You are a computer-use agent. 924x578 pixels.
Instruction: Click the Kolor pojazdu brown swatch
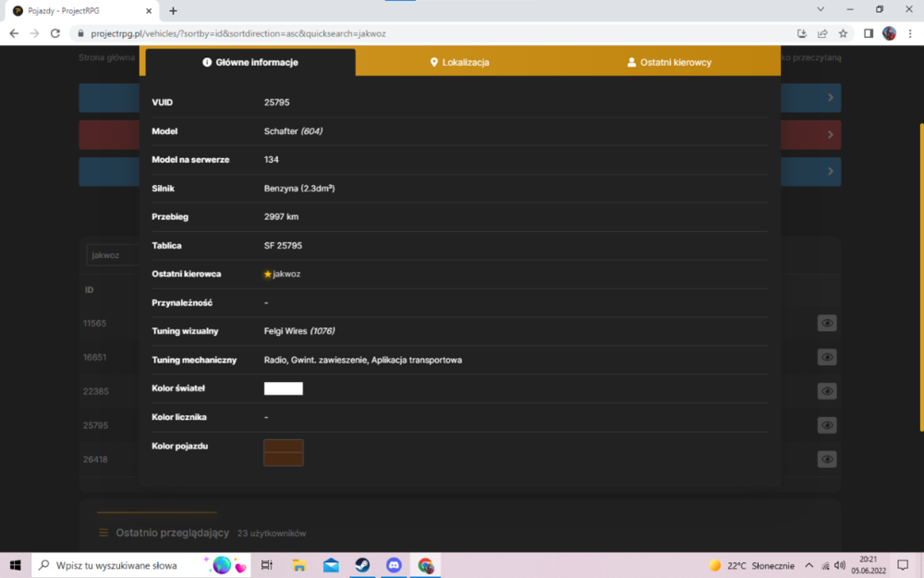point(284,452)
